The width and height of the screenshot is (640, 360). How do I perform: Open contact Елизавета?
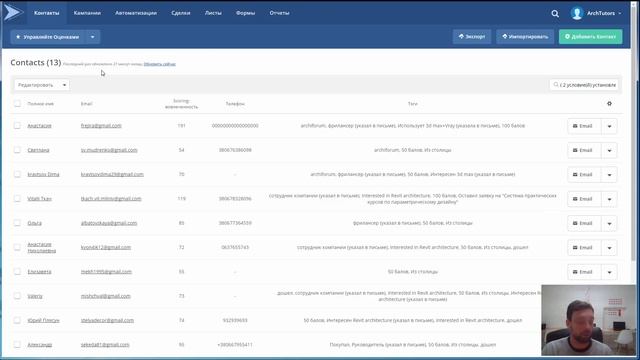(x=39, y=271)
